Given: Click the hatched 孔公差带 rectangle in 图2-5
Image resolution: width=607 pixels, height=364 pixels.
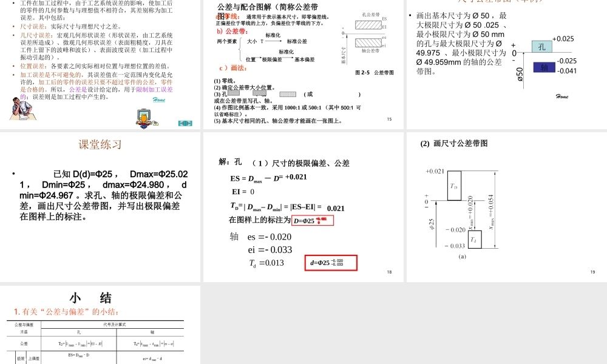Looking at the screenshot, I should coord(368,25).
